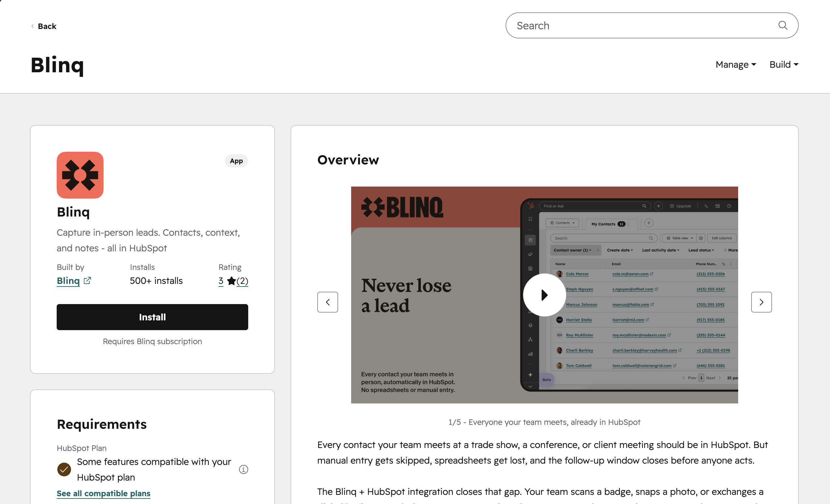Open the (2) reviews count link
Screen dimensions: 830x504
coord(242,281)
